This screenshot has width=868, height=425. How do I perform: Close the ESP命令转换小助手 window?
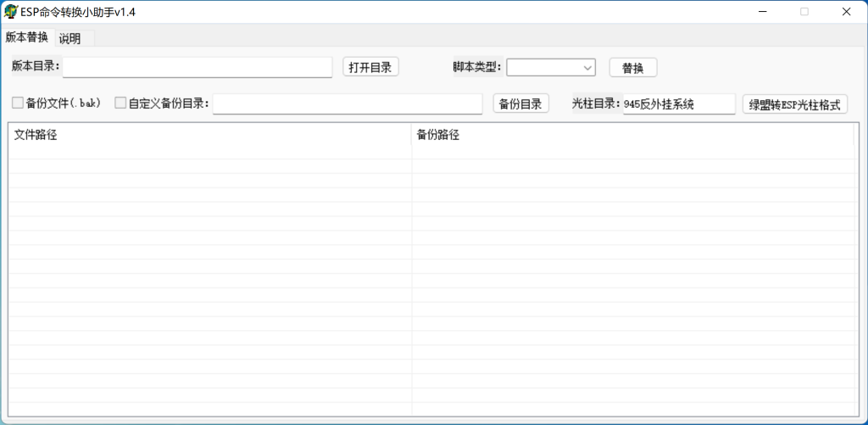click(x=846, y=12)
